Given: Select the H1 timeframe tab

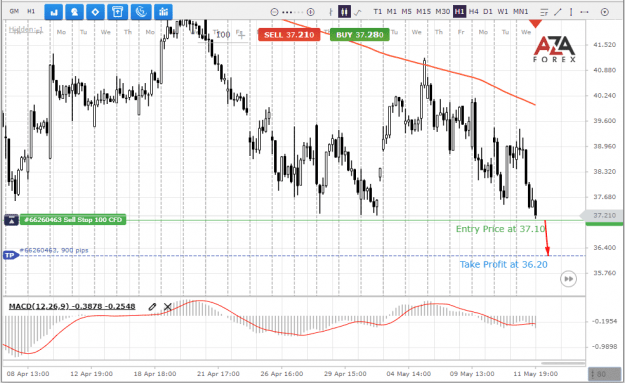Looking at the screenshot, I should pyautogui.click(x=459, y=12).
